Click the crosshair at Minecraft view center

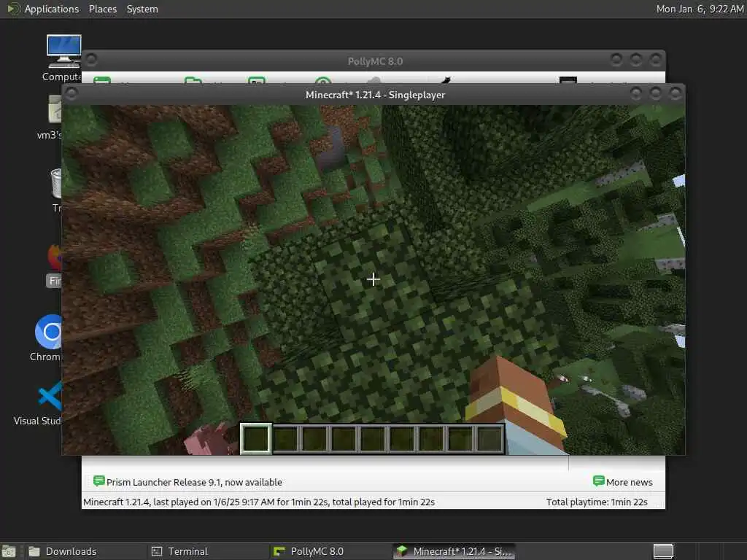(x=373, y=279)
